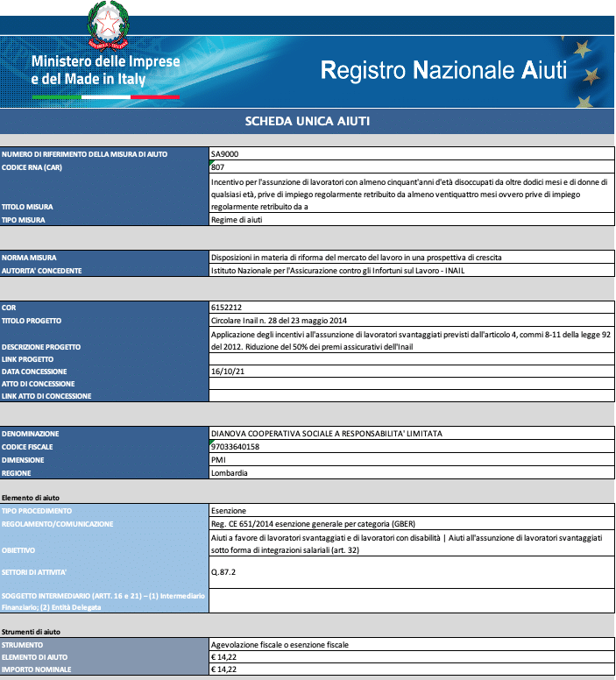Click the 'DIMENSIONE' label
This screenshot has height=680, width=616.
(x=23, y=460)
